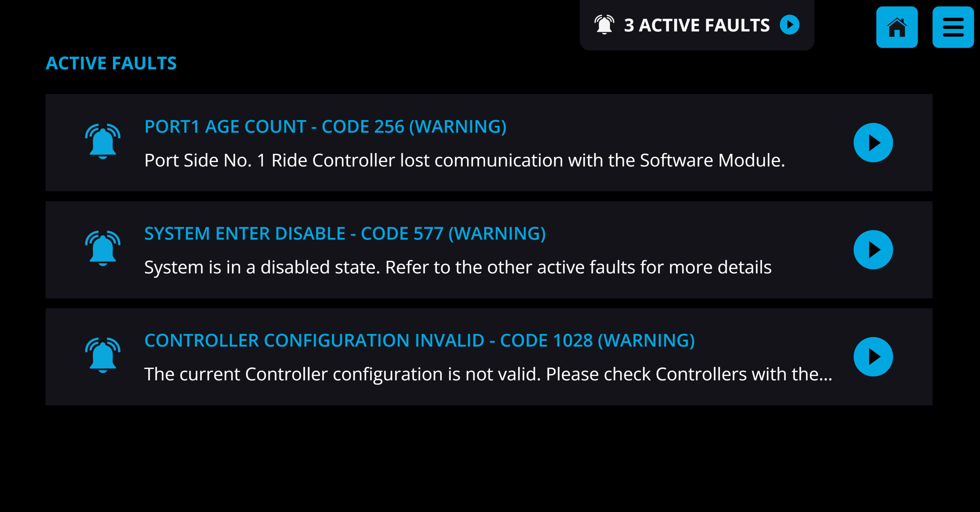
Task: Click the Controller Configuration Invalid alarm bell
Action: tap(103, 355)
